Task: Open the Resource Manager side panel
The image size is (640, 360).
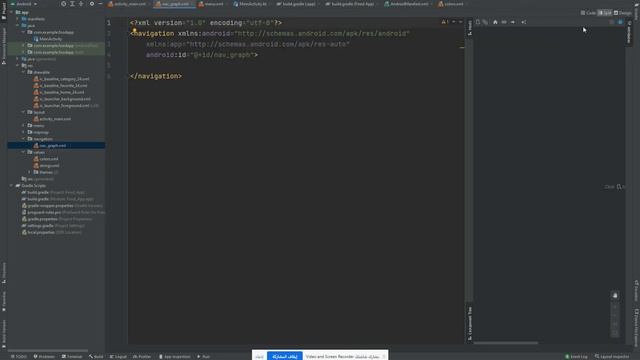Action: [x=4, y=46]
